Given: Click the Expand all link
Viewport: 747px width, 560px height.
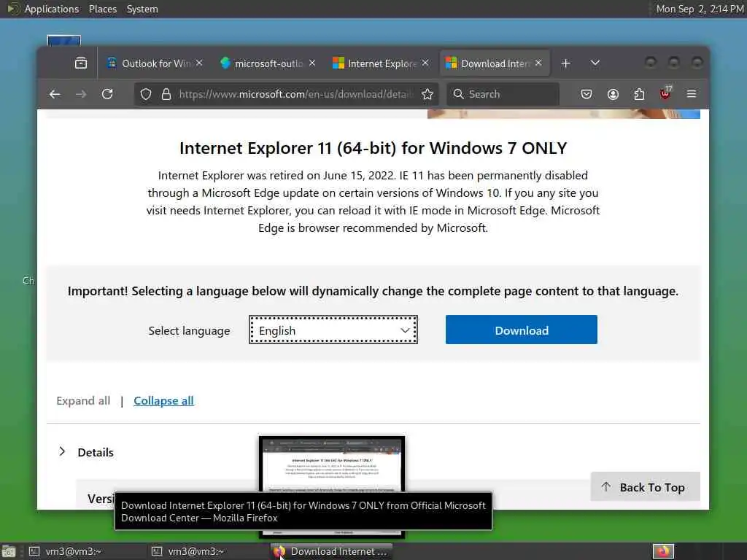Looking at the screenshot, I should pos(83,401).
